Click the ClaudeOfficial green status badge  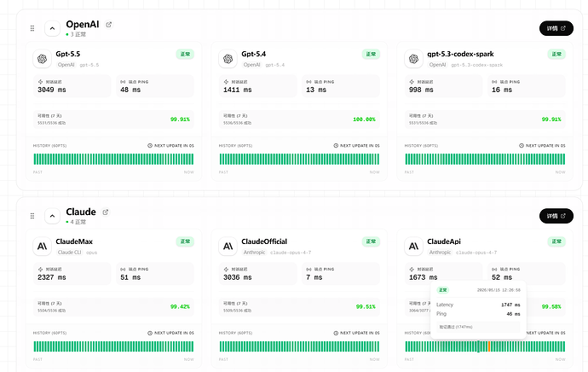(x=371, y=241)
